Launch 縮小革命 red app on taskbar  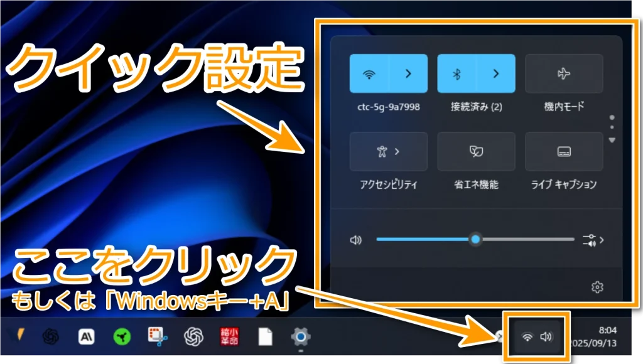click(x=229, y=337)
